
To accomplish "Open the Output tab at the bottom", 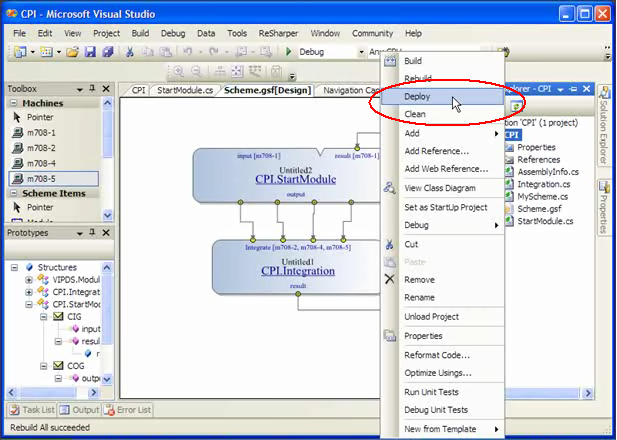I will pyautogui.click(x=79, y=410).
